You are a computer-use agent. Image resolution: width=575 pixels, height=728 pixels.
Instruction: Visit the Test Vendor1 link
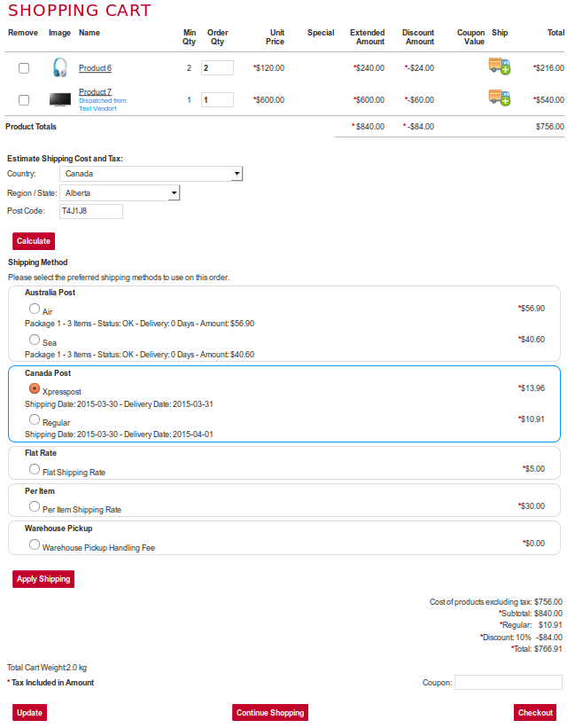tap(100, 106)
